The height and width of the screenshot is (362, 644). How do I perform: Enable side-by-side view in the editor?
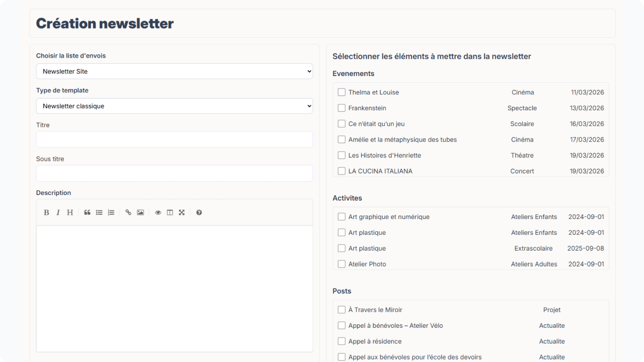pyautogui.click(x=170, y=212)
